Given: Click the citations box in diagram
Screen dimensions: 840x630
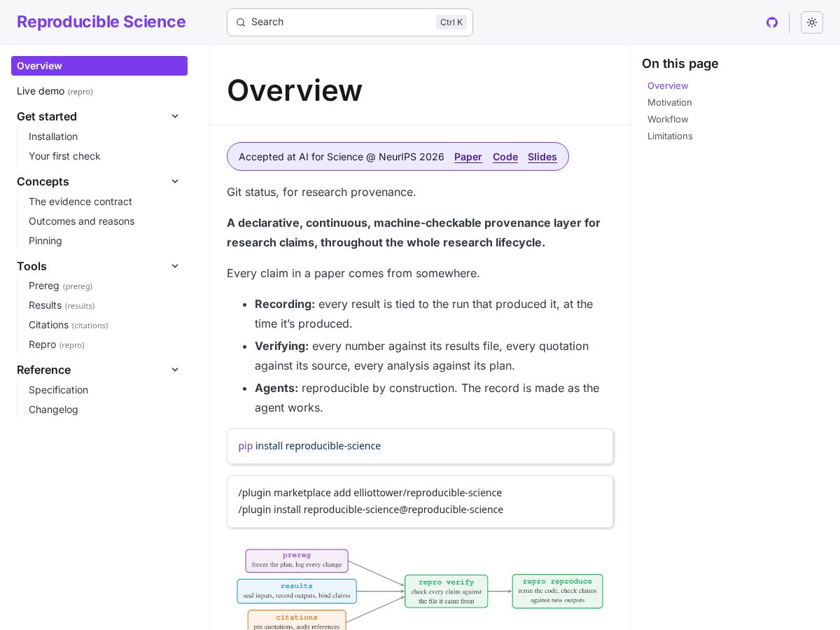Looking at the screenshot, I should click(297, 620).
